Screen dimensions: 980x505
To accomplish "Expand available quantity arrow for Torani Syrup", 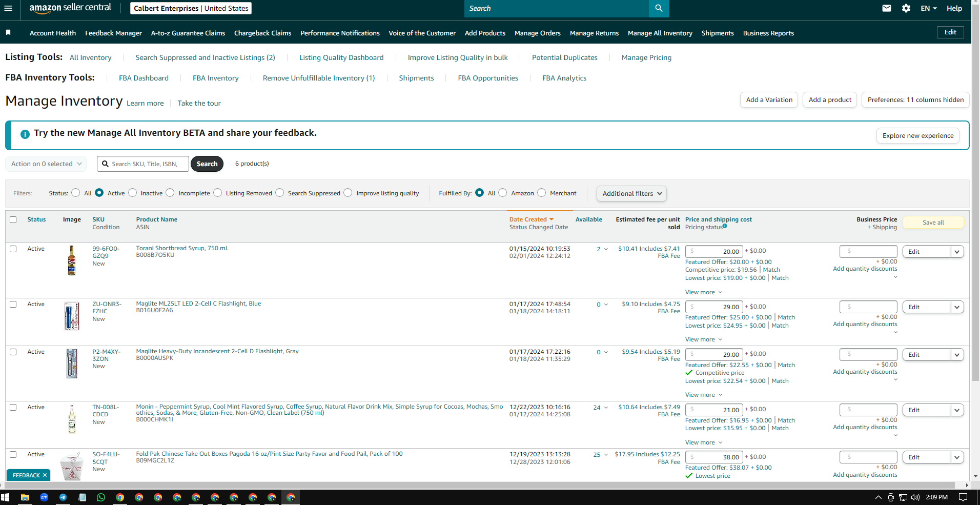I will point(606,249).
